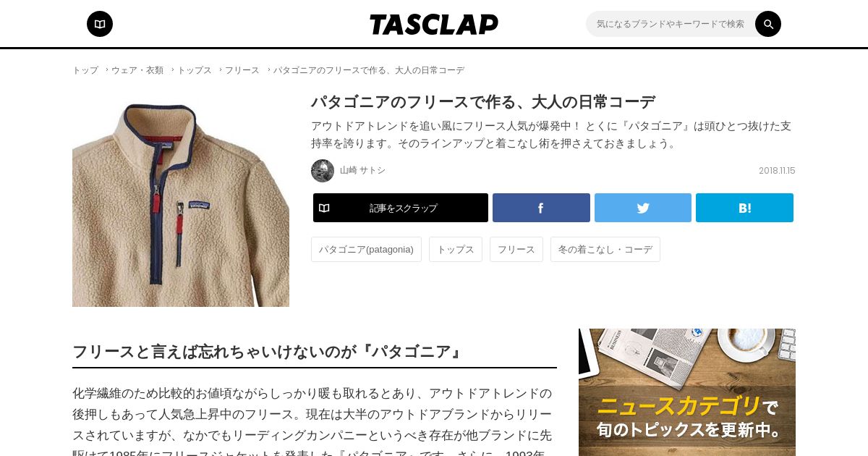868x456 pixels.
Task: Click the search magnifier button
Action: (x=768, y=24)
